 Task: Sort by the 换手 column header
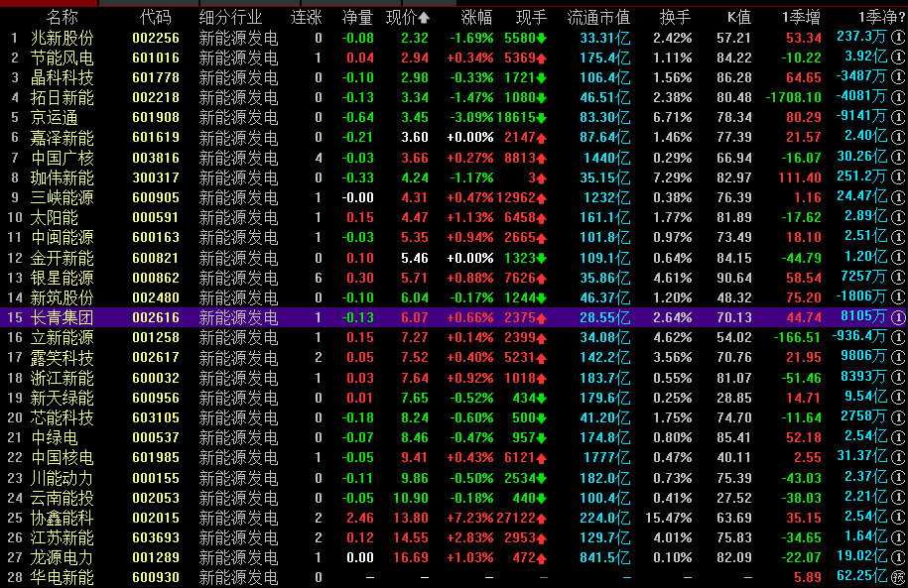[676, 18]
